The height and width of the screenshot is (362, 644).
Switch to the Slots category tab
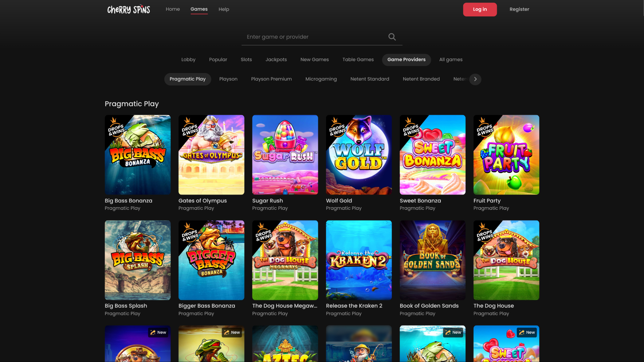pos(246,60)
